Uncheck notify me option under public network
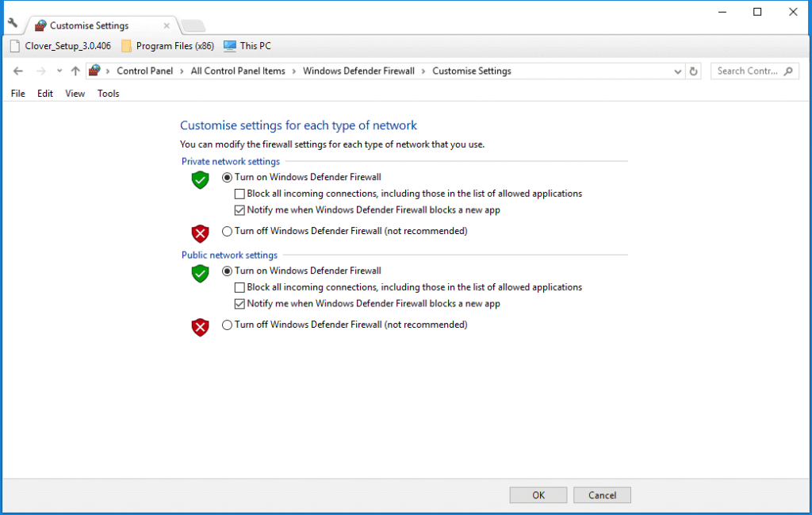The height and width of the screenshot is (515, 812). pyautogui.click(x=240, y=304)
